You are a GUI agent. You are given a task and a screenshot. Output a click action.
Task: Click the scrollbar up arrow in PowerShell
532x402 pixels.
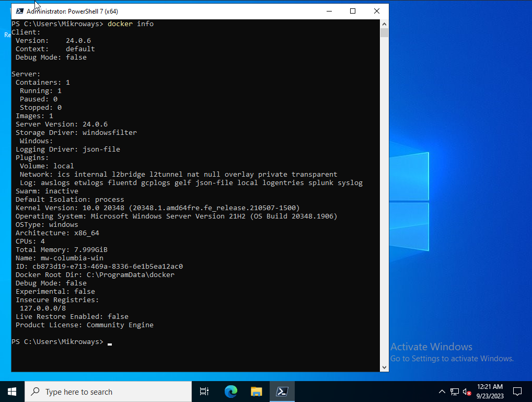(x=384, y=24)
